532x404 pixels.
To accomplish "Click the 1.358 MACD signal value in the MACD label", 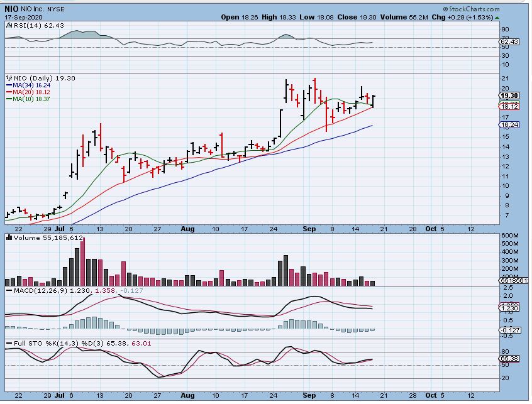I will tap(104, 290).
